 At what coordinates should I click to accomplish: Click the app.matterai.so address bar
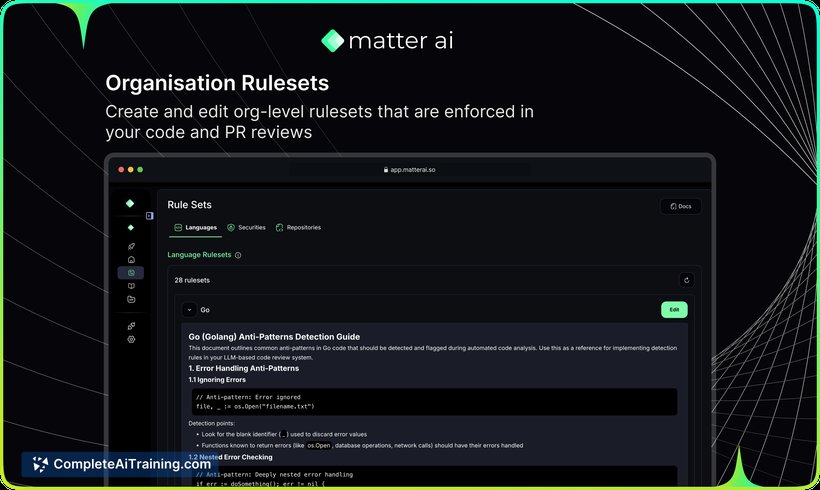click(409, 169)
